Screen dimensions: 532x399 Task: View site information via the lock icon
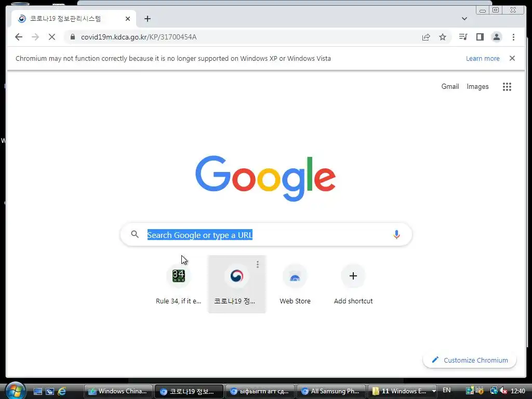click(x=72, y=37)
